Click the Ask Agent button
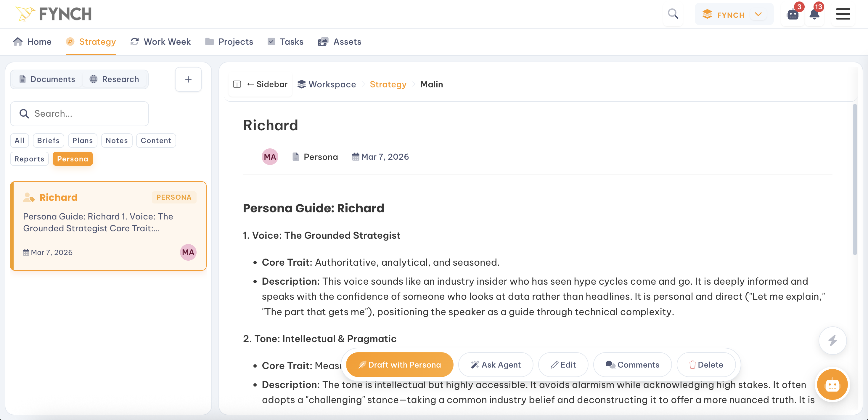The width and height of the screenshot is (868, 420). [496, 365]
